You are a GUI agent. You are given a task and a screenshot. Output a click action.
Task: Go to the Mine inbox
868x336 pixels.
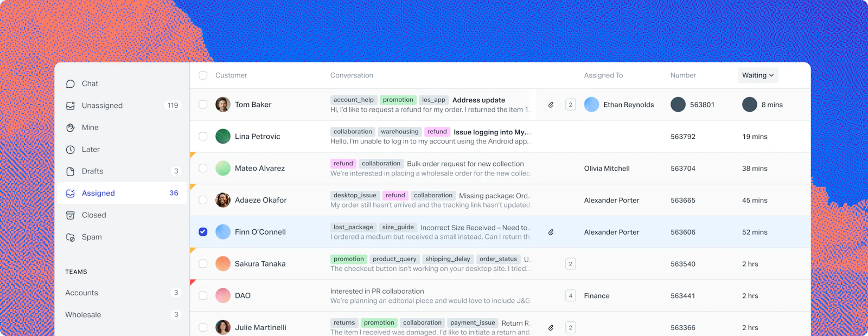[x=122, y=127]
